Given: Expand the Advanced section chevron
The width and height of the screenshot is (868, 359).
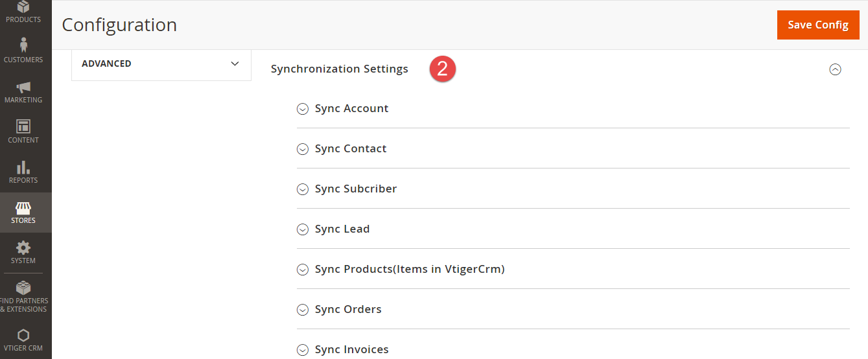Looking at the screenshot, I should pos(235,64).
